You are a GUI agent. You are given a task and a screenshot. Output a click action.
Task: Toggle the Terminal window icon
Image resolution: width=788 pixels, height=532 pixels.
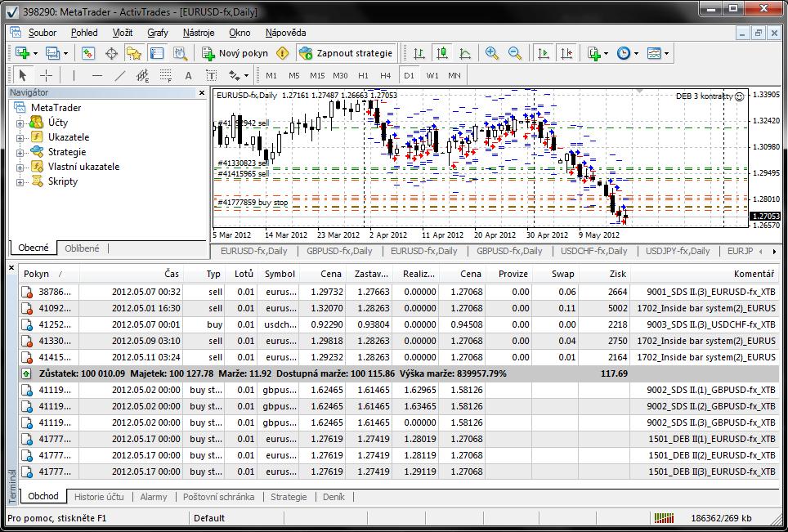pos(157,53)
